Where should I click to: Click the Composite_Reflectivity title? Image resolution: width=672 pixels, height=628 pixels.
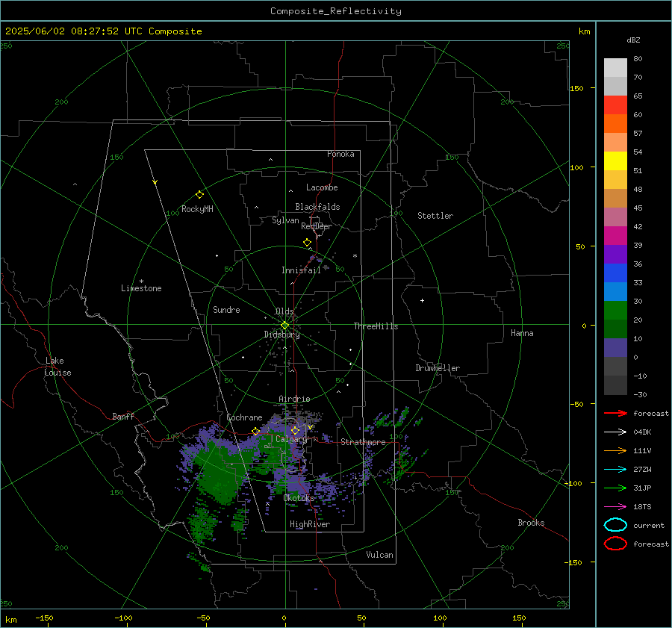click(x=336, y=11)
